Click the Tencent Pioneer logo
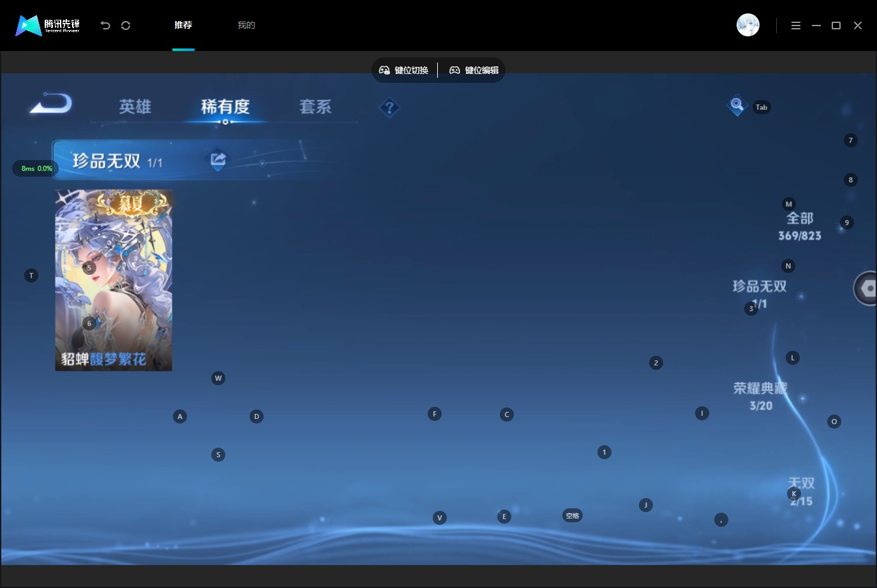The height and width of the screenshot is (588, 877). (x=48, y=26)
